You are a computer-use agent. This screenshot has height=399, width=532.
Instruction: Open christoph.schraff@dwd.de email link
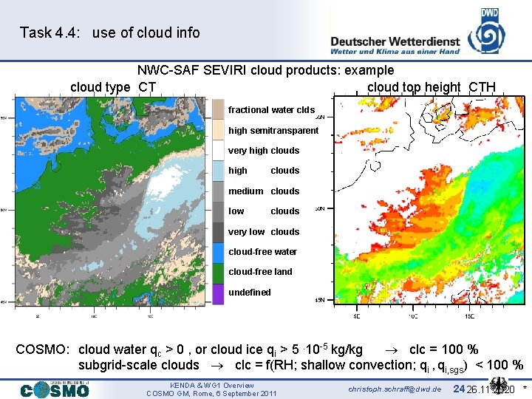tap(395, 389)
